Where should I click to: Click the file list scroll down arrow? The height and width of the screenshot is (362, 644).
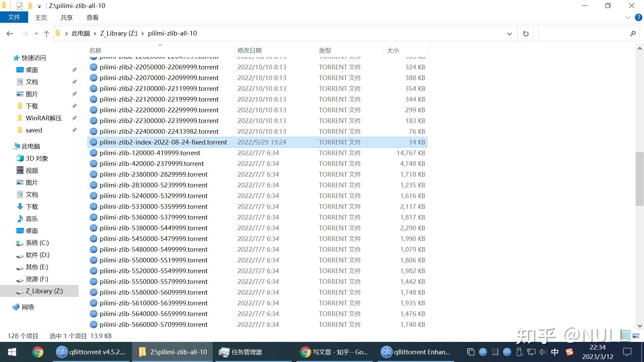(639, 326)
